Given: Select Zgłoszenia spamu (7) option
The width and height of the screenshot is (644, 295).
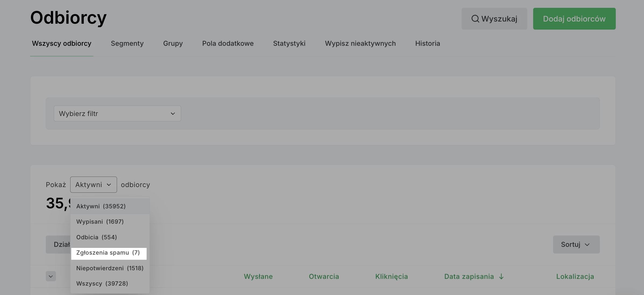Looking at the screenshot, I should point(108,253).
